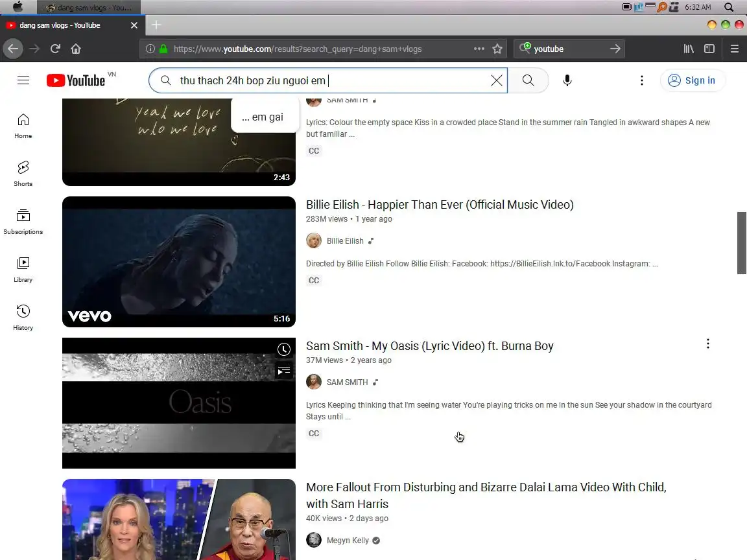Image resolution: width=747 pixels, height=560 pixels.
Task: Click the green padlock security icon
Action: point(163,49)
